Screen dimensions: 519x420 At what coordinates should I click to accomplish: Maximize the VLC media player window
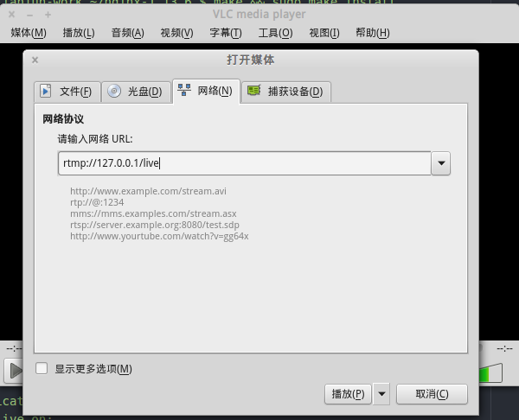pyautogui.click(x=48, y=15)
